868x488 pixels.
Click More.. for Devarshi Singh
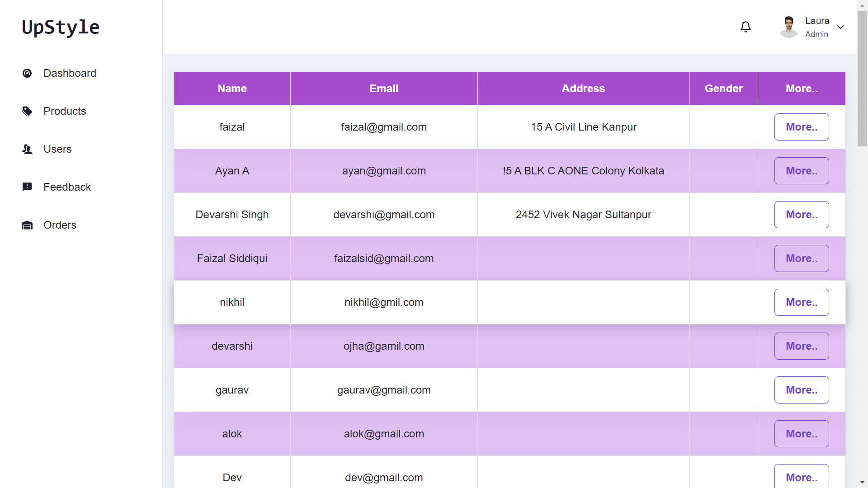tap(801, 215)
